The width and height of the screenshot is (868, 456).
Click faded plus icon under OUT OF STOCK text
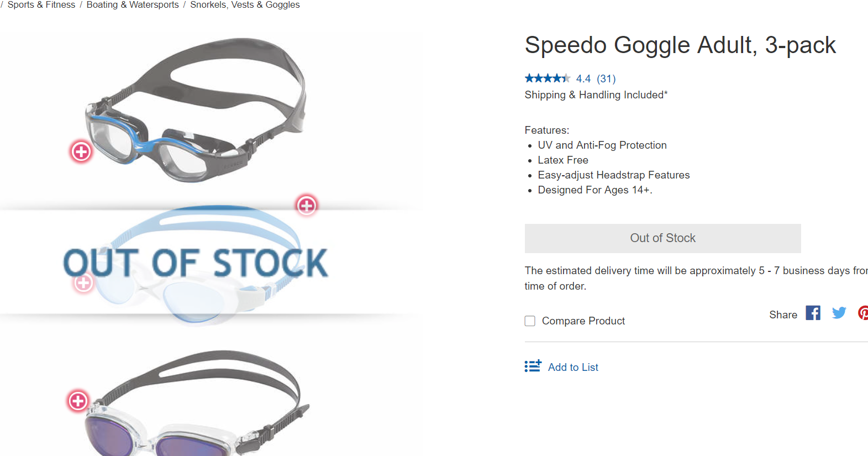[83, 283]
